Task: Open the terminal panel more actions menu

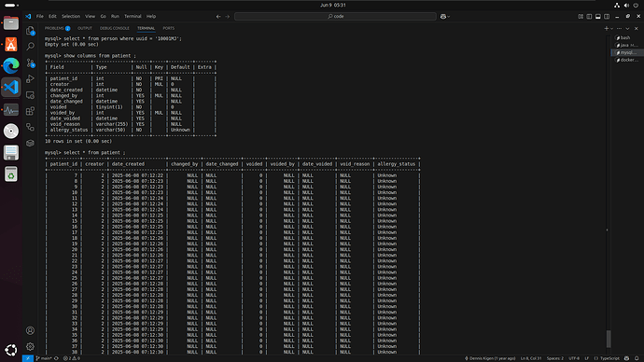Action: click(x=619, y=29)
